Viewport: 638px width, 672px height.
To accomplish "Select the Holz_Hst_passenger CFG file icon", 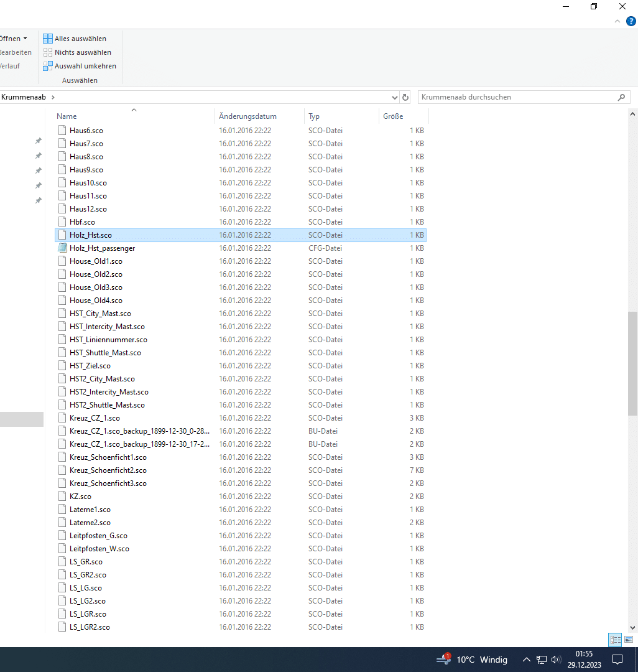I will coord(62,248).
